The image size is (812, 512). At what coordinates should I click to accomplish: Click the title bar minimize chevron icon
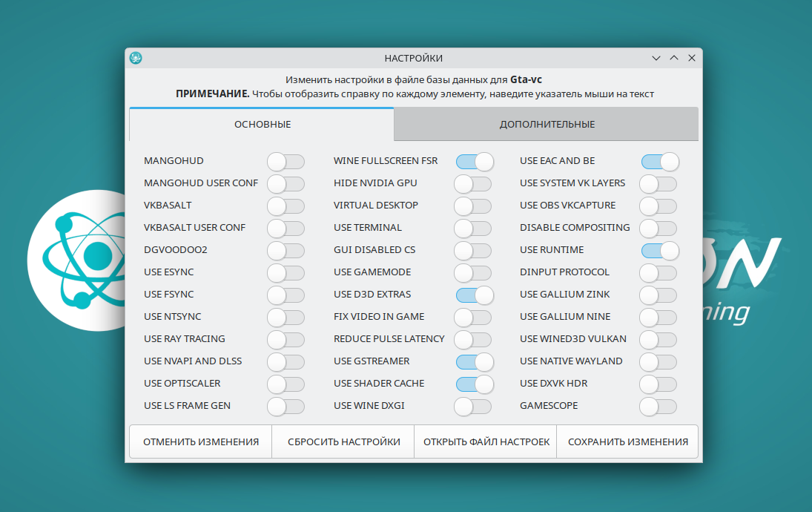click(x=656, y=58)
